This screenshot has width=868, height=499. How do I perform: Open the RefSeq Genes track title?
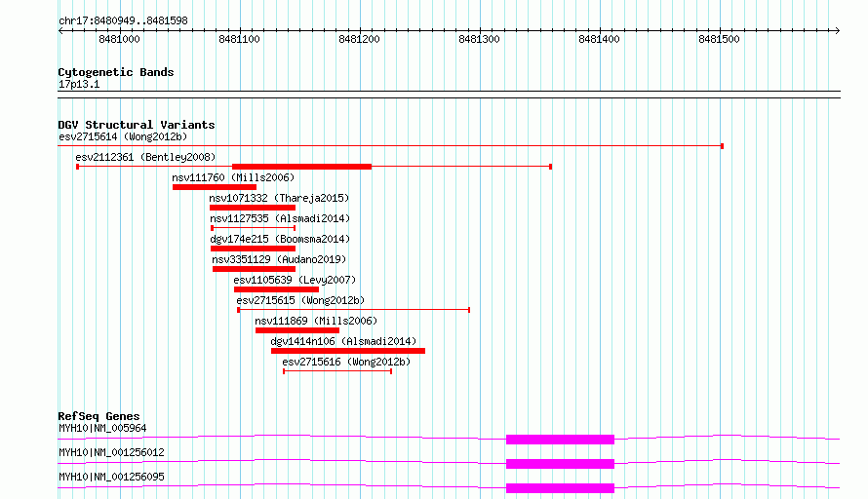(x=99, y=416)
